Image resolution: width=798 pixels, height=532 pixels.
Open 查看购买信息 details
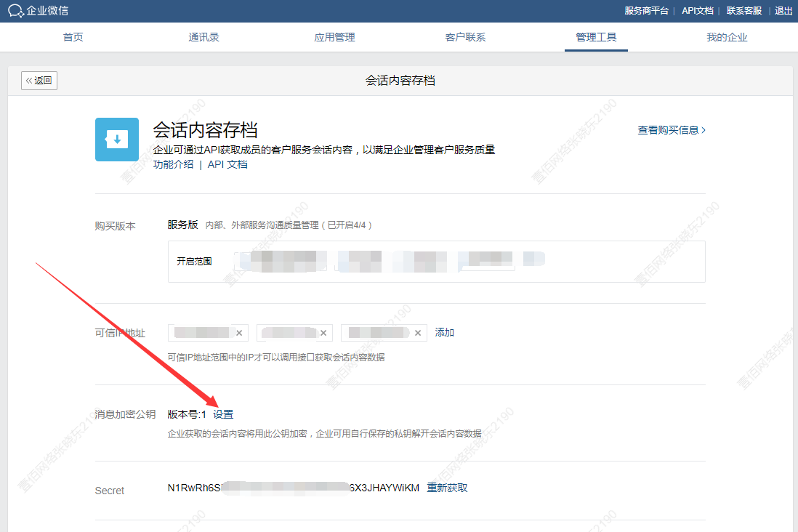(672, 130)
